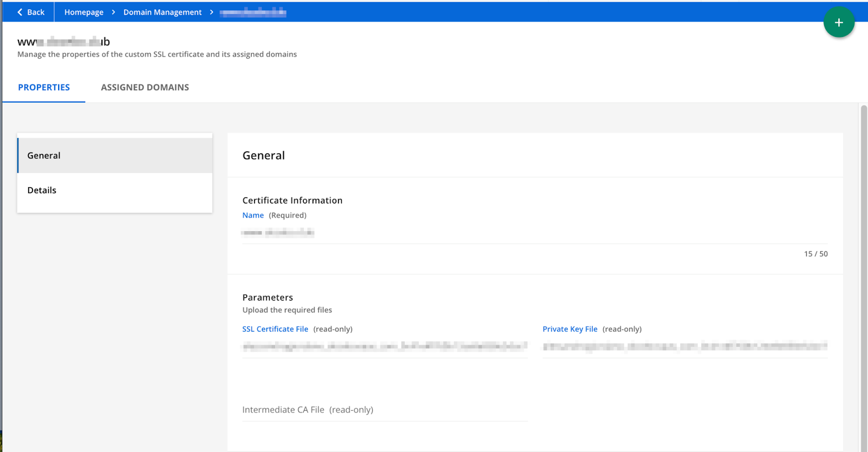Click the SSL Certificate File label

coord(275,329)
